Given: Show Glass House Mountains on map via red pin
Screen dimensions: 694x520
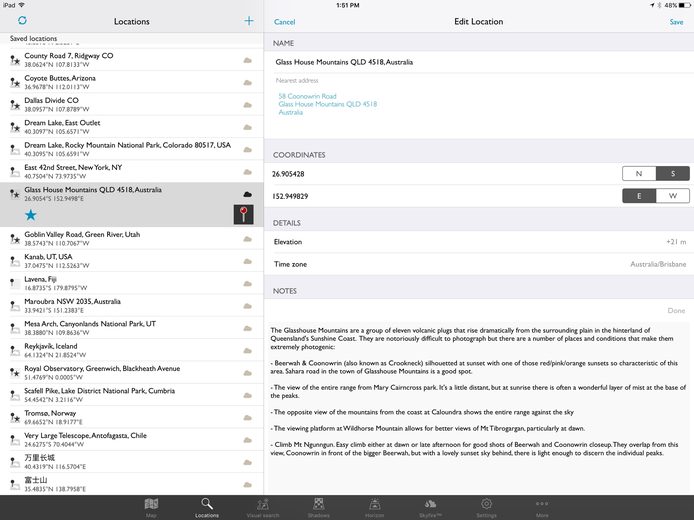Looking at the screenshot, I should [243, 214].
